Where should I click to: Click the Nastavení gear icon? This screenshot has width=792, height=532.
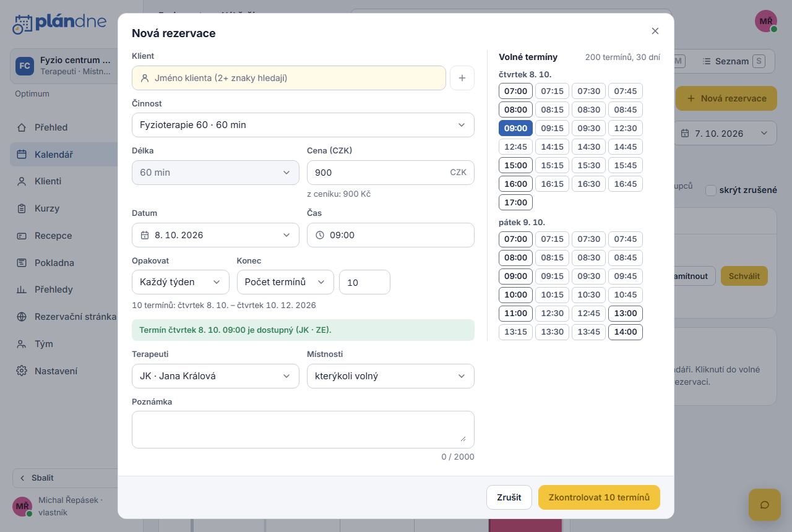pos(22,371)
